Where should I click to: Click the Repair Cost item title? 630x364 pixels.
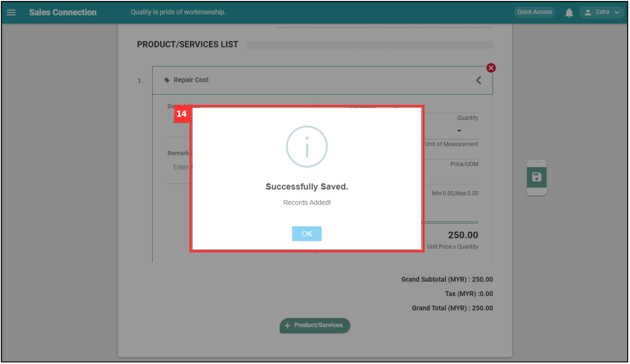[x=191, y=80]
